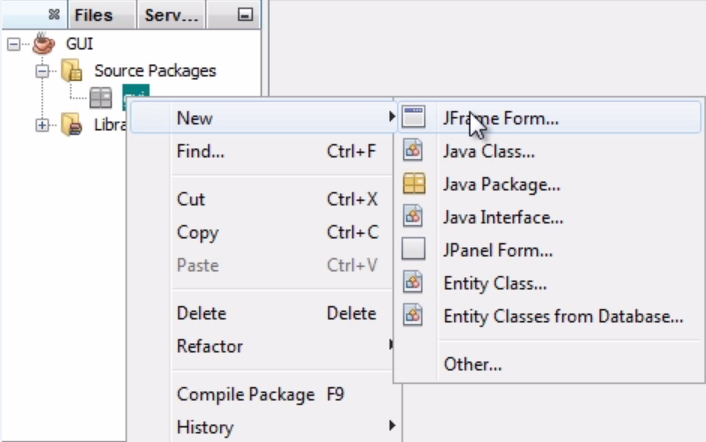Select the Source Packages folder item
This screenshot has width=706, height=442.
point(155,71)
